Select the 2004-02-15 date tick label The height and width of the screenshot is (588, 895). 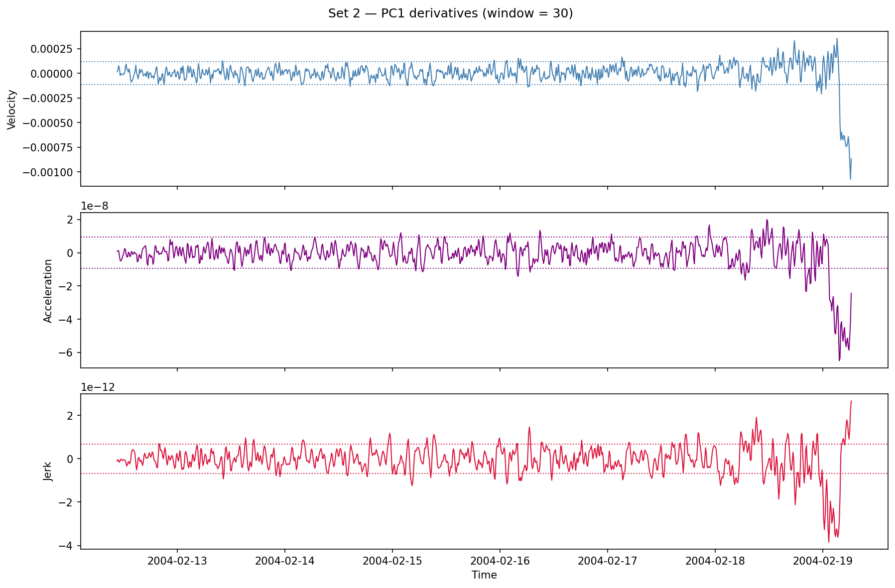(x=392, y=561)
